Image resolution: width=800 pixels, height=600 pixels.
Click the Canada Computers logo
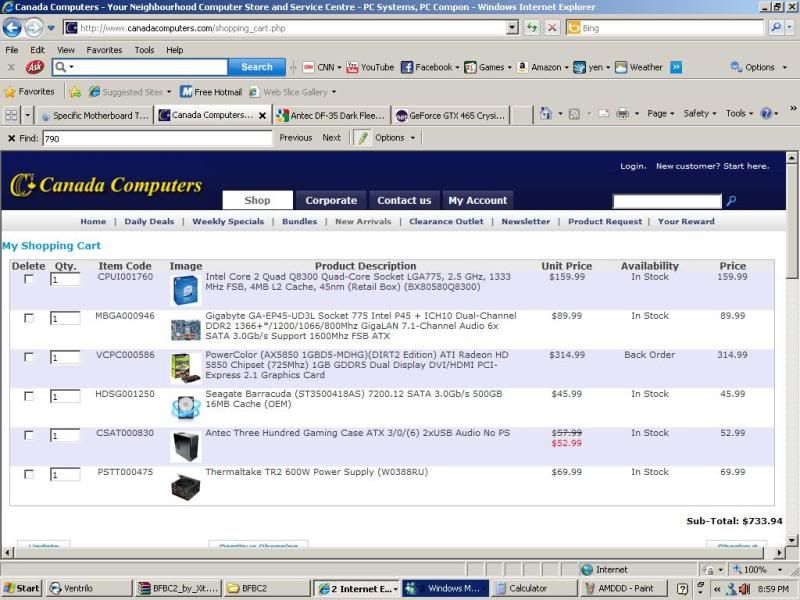(106, 185)
